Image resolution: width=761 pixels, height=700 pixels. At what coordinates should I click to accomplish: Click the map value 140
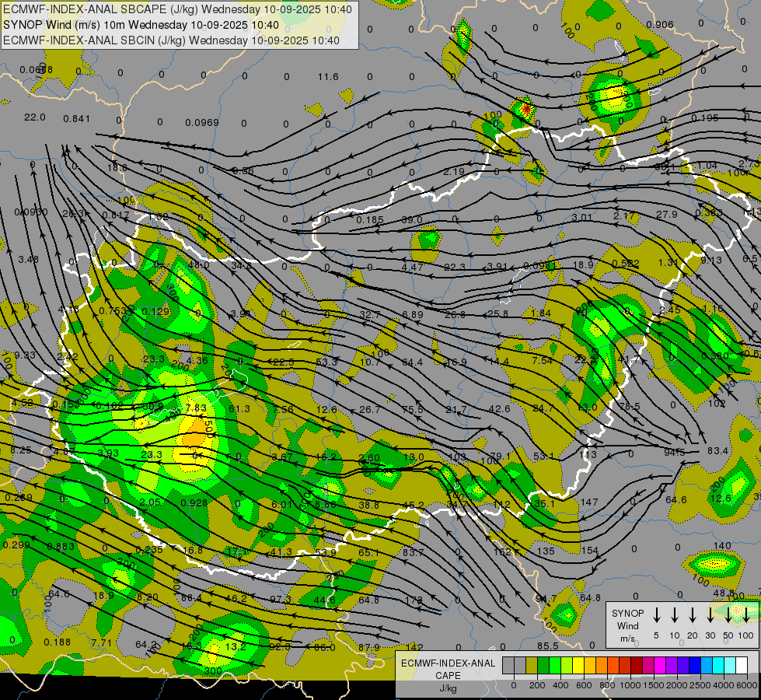tap(722, 545)
